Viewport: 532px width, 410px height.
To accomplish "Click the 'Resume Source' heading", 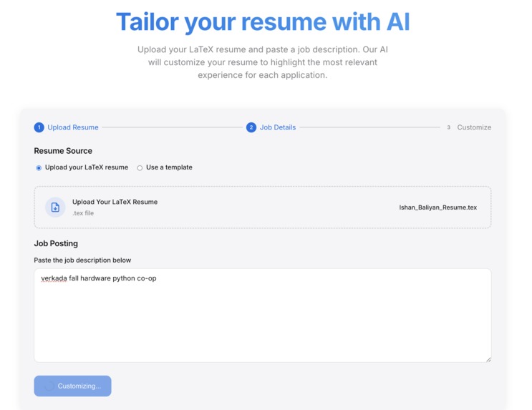I will click(63, 151).
